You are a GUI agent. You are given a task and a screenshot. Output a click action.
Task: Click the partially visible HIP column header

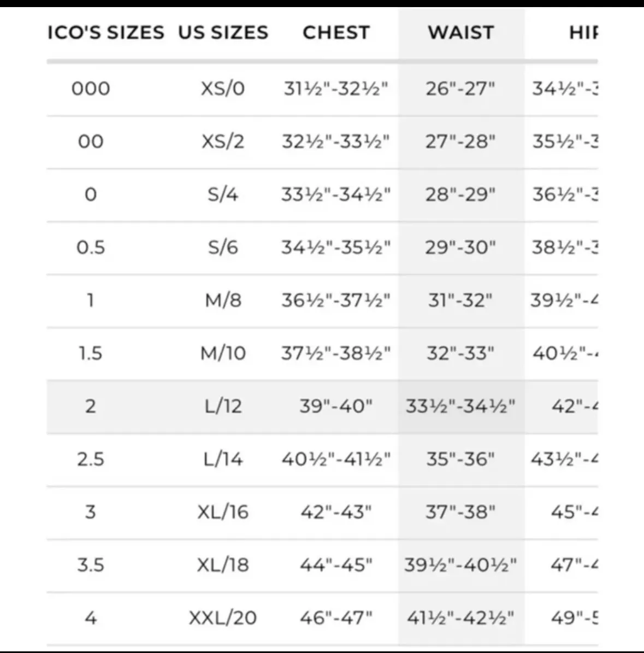pyautogui.click(x=582, y=32)
